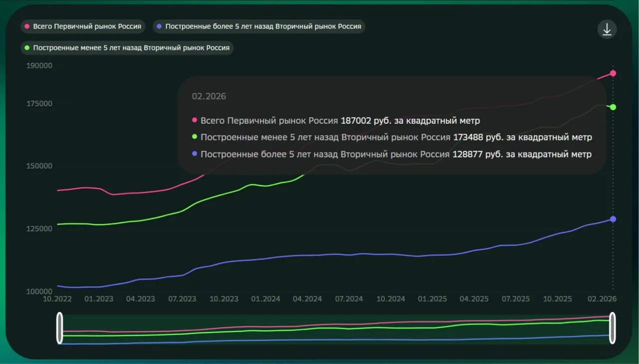The height and width of the screenshot is (364, 639).
Task: Click the x-axis label '01.2024'
Action: point(266,299)
